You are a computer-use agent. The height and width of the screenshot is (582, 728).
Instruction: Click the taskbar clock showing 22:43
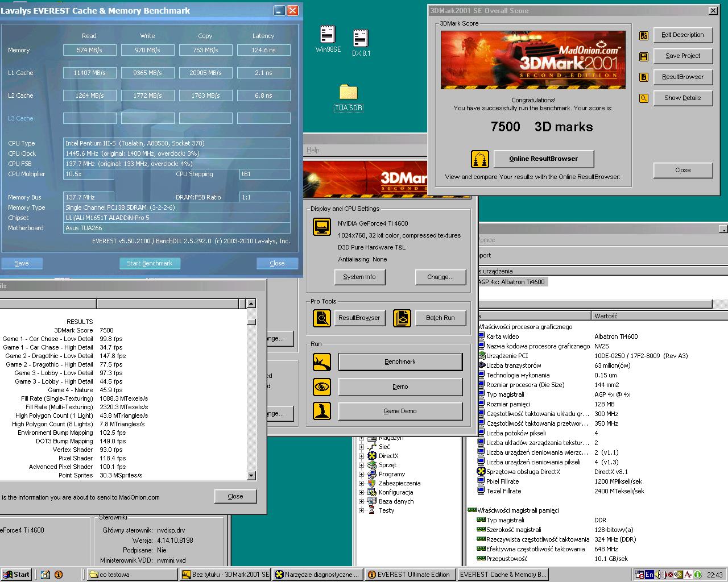[x=714, y=575]
